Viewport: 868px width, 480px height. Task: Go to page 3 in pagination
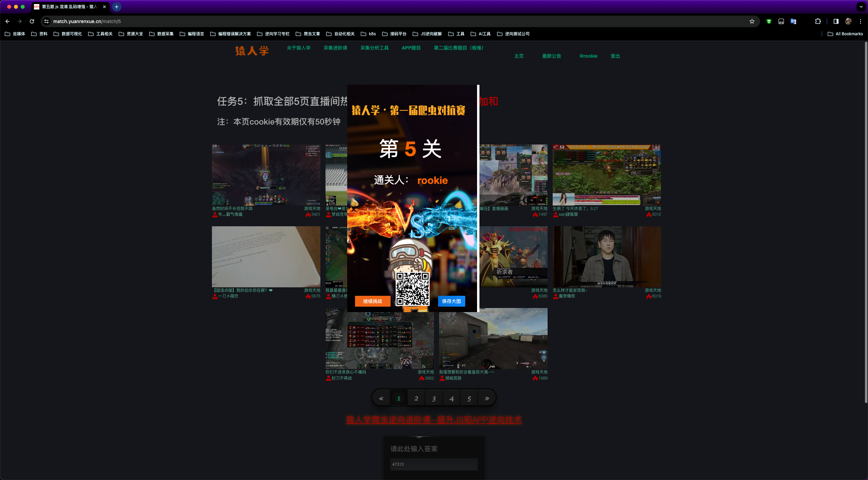(x=434, y=399)
